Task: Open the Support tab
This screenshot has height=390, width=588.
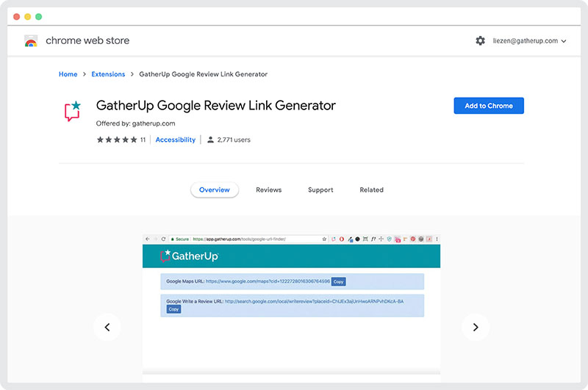Action: tap(320, 190)
